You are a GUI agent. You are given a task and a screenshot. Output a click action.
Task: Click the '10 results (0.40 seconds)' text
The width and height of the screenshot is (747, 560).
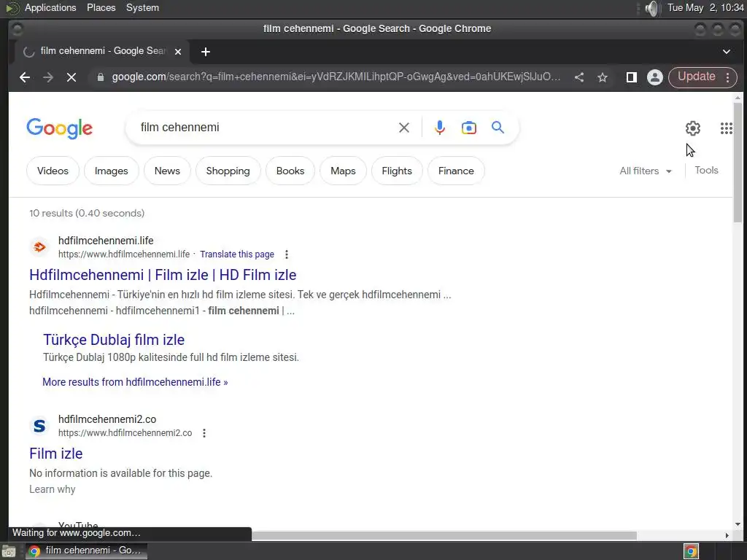point(87,213)
